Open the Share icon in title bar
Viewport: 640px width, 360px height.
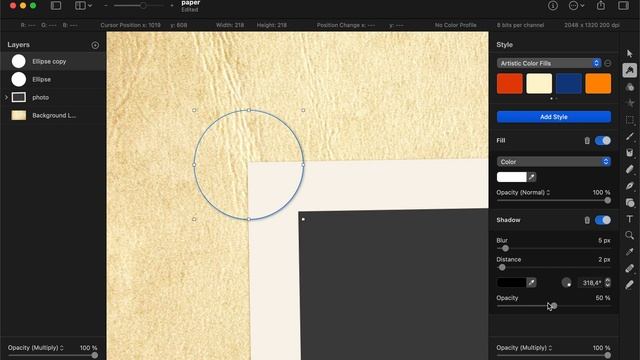(601, 6)
